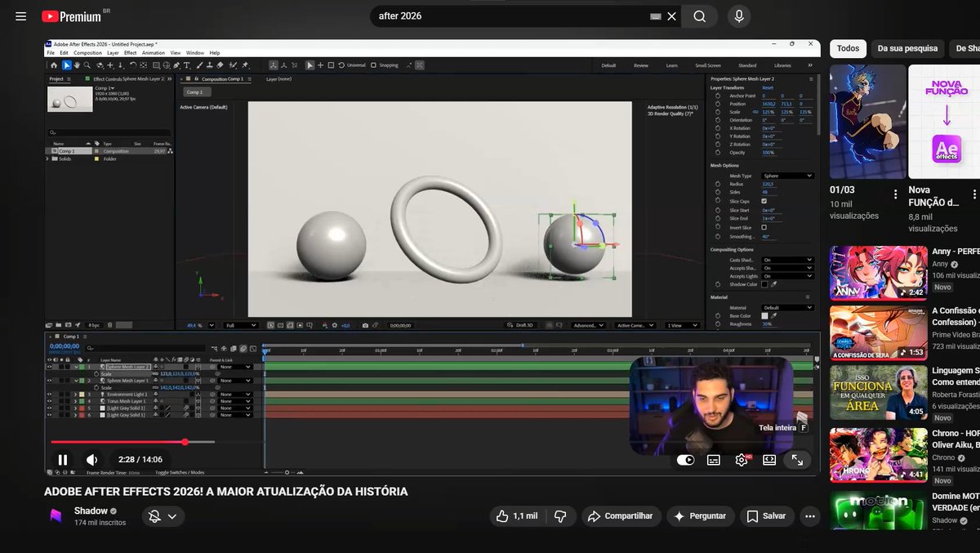Image resolution: width=980 pixels, height=553 pixels.
Task: Open Material Default dropdown
Action: point(788,307)
